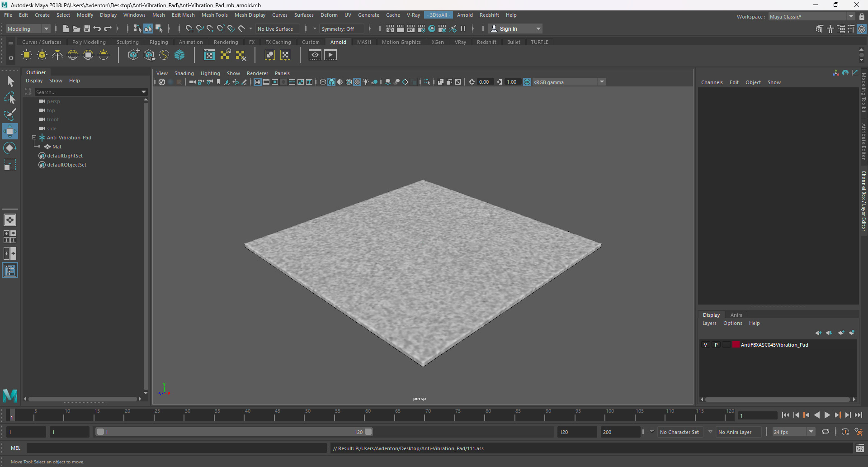Switch to four view layout
This screenshot has width=868, height=467.
coord(10,237)
